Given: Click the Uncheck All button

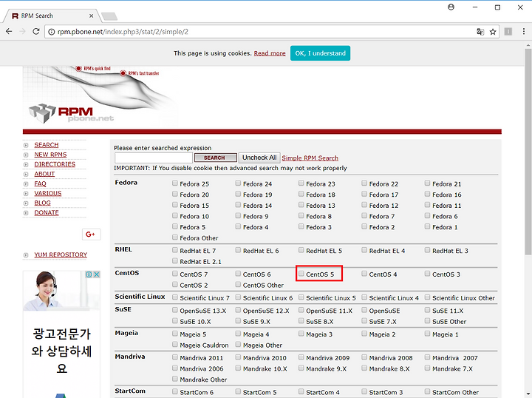Looking at the screenshot, I should click(x=259, y=158).
